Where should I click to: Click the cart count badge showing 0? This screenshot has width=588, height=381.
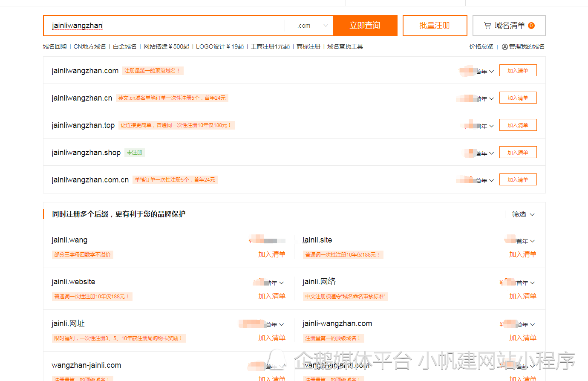(531, 26)
